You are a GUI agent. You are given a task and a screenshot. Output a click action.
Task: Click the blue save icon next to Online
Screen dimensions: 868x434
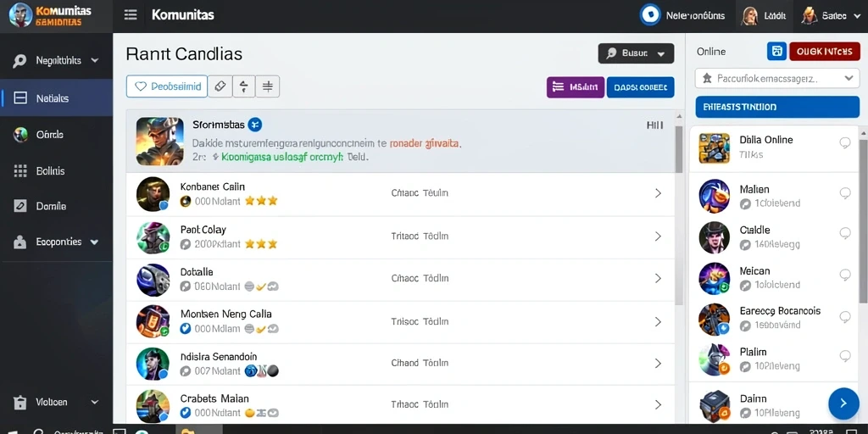(776, 51)
